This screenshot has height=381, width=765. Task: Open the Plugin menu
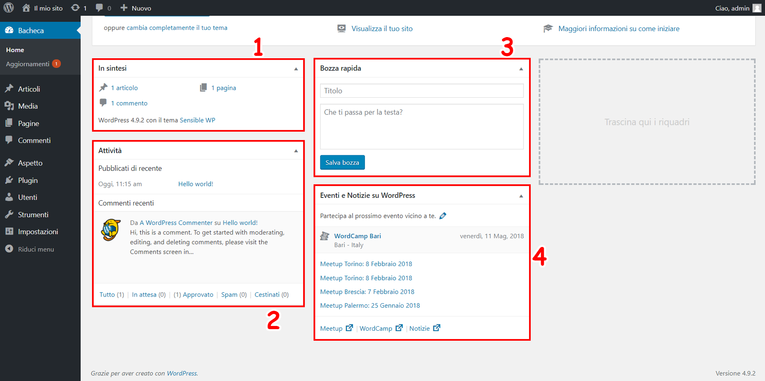pyautogui.click(x=28, y=180)
